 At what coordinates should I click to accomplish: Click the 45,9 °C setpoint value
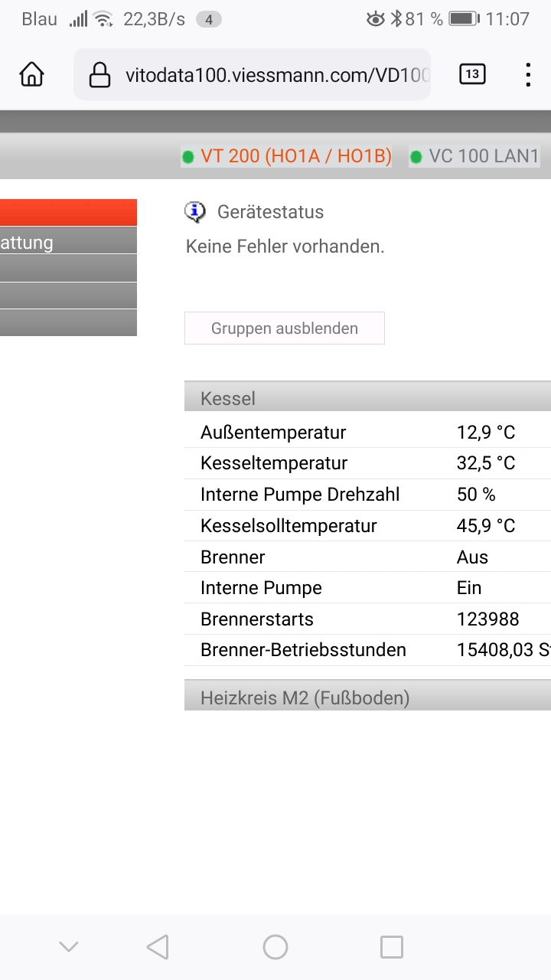click(x=486, y=526)
